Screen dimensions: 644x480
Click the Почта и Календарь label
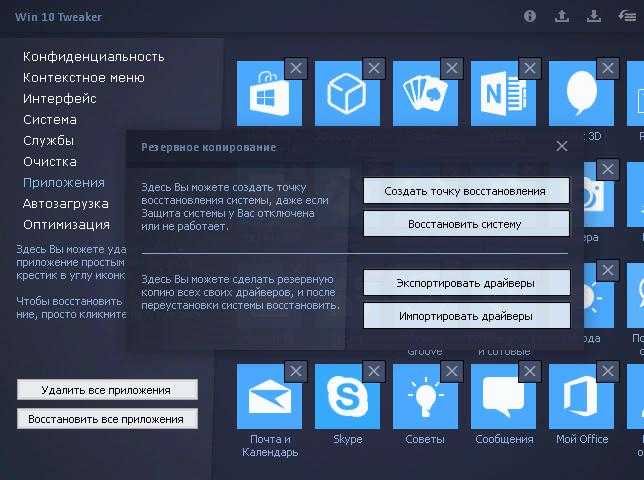point(270,446)
